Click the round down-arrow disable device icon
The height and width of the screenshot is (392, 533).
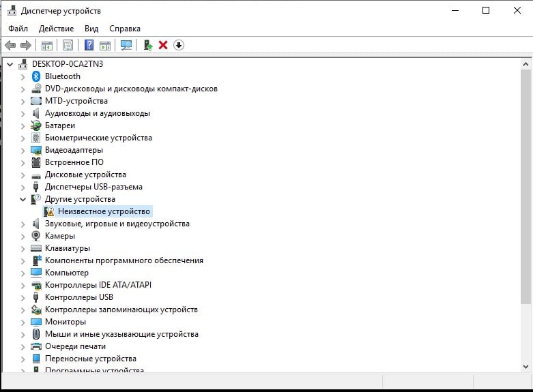pyautogui.click(x=178, y=45)
